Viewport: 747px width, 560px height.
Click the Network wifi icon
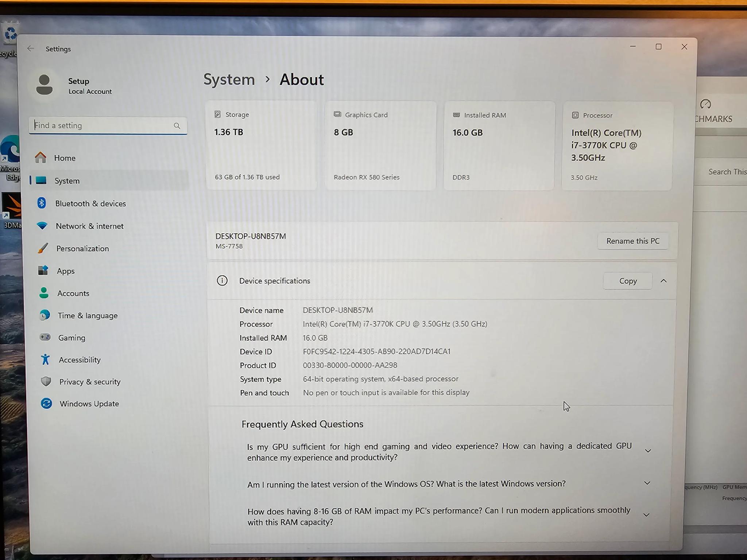[42, 226]
